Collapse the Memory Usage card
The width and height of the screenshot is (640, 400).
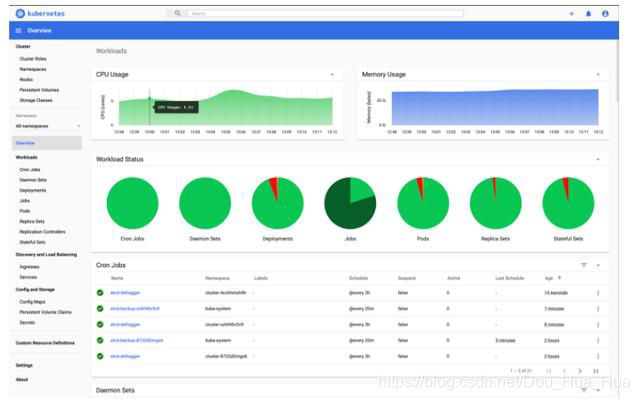598,74
